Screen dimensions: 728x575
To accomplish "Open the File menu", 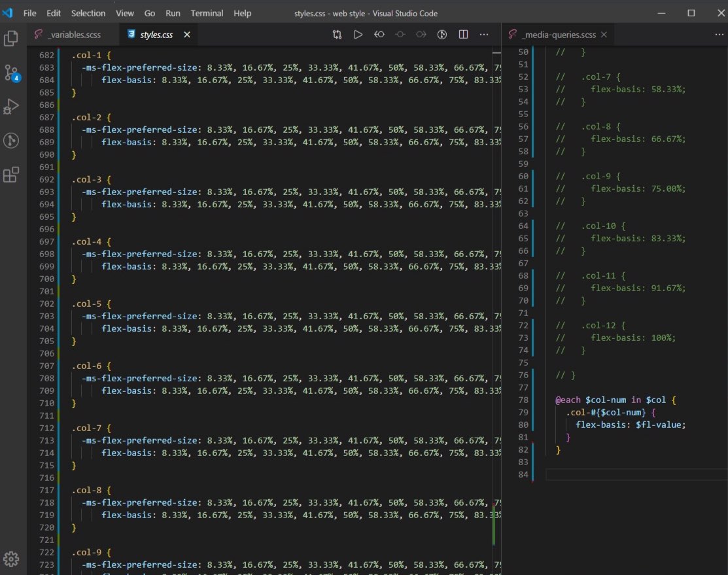I will click(29, 14).
